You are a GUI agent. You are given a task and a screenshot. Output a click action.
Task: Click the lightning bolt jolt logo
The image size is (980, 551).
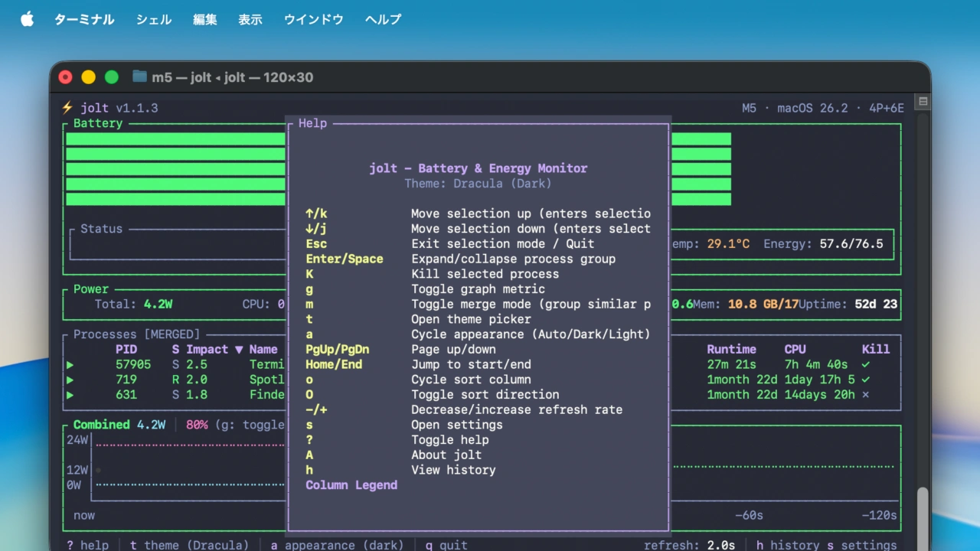(66, 107)
